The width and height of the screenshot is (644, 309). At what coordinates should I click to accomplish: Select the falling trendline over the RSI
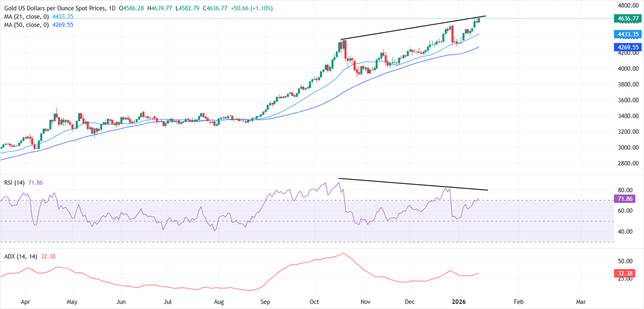413,184
